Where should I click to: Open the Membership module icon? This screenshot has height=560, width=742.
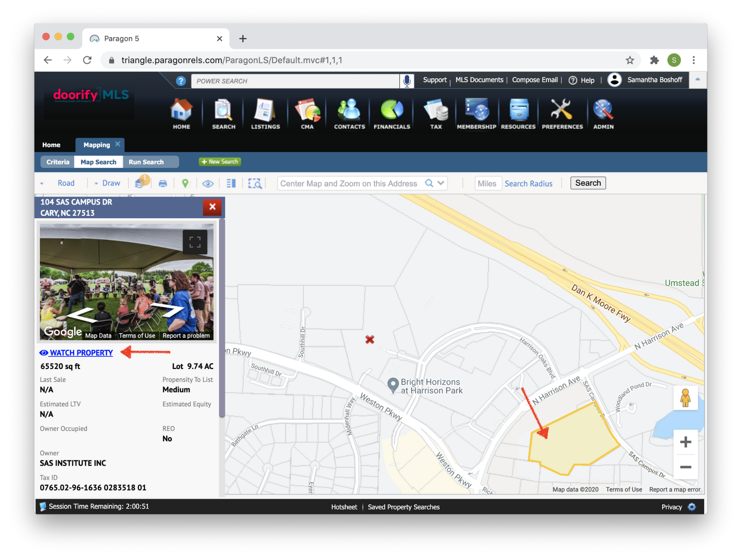point(476,114)
